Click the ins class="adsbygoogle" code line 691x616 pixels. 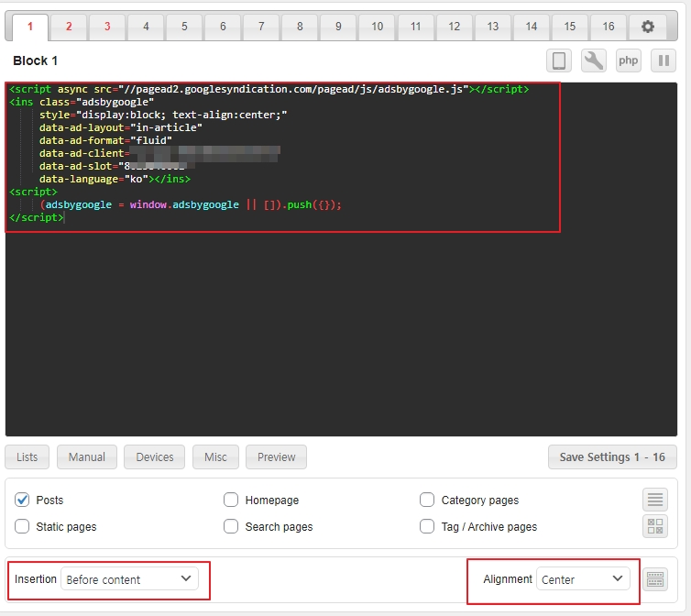[x=82, y=102]
